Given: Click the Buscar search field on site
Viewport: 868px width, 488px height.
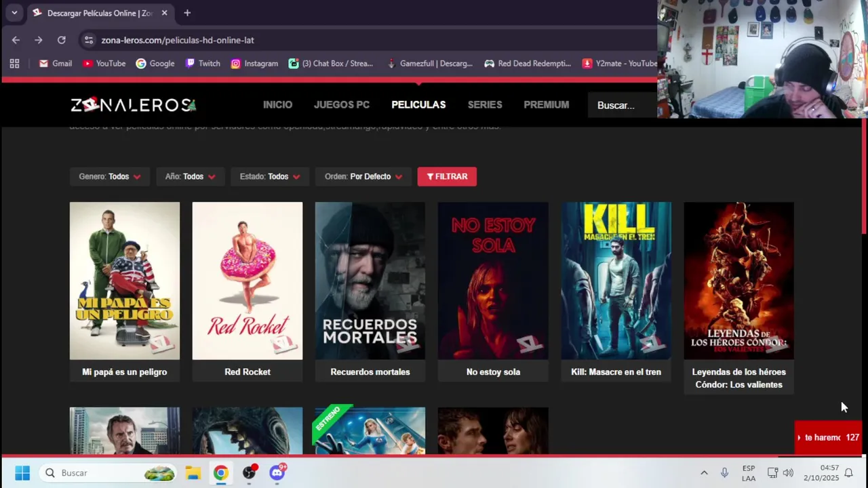Looking at the screenshot, I should pos(623,105).
